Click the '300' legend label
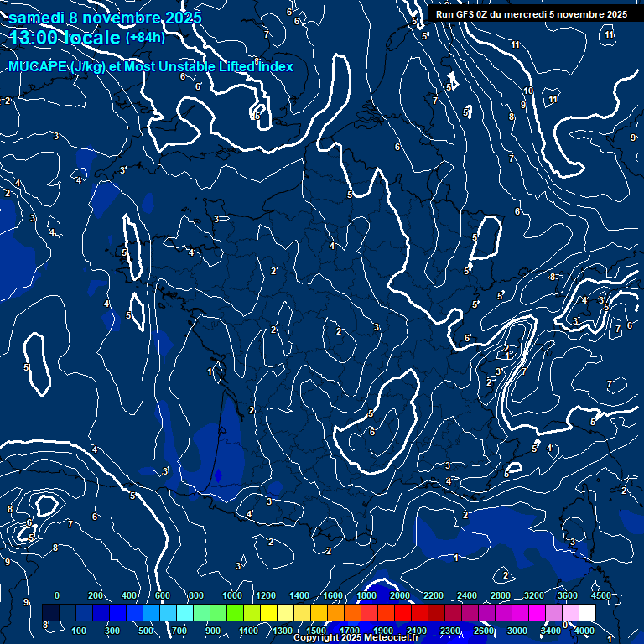 [x=112, y=631]
